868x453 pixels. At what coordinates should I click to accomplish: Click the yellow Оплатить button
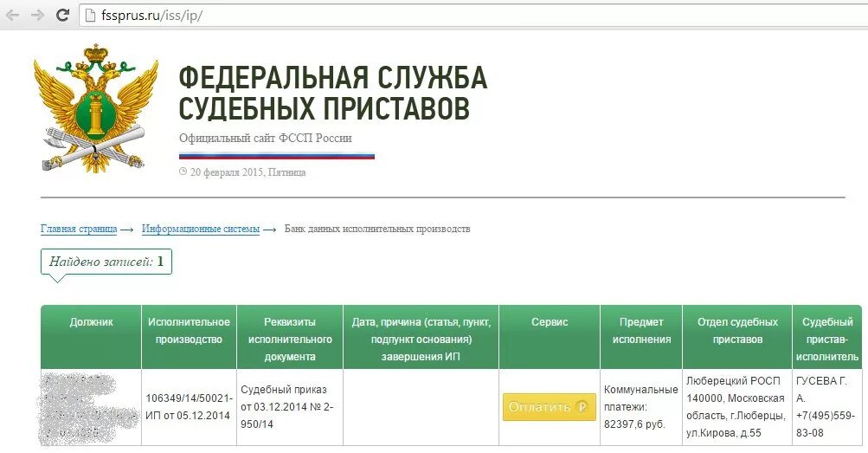point(550,407)
